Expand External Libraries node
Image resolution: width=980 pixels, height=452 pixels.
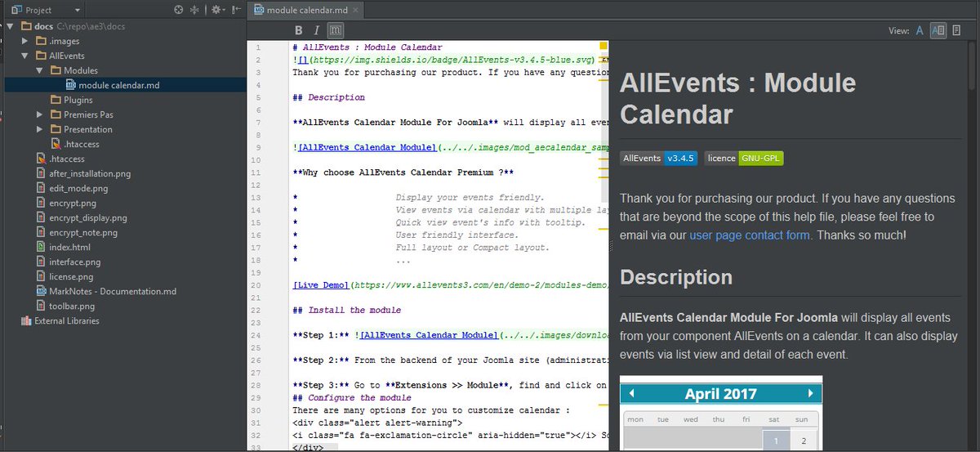[60, 320]
